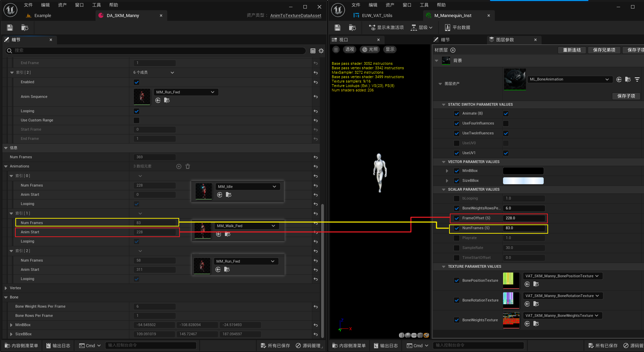
Task: Click the browse-to-asset icon in the left toolbar
Action: 25,28
